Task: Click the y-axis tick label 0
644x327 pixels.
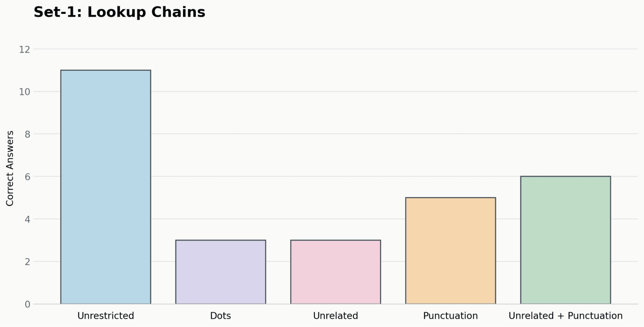Action: pos(27,304)
